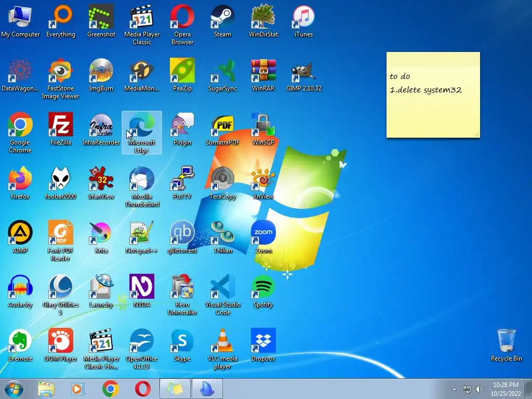
Task: Launch Windows Media Player from taskbar
Action: click(78, 389)
